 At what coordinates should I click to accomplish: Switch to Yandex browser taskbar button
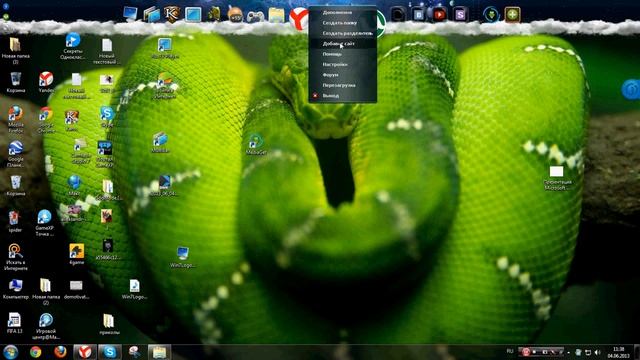85,352
